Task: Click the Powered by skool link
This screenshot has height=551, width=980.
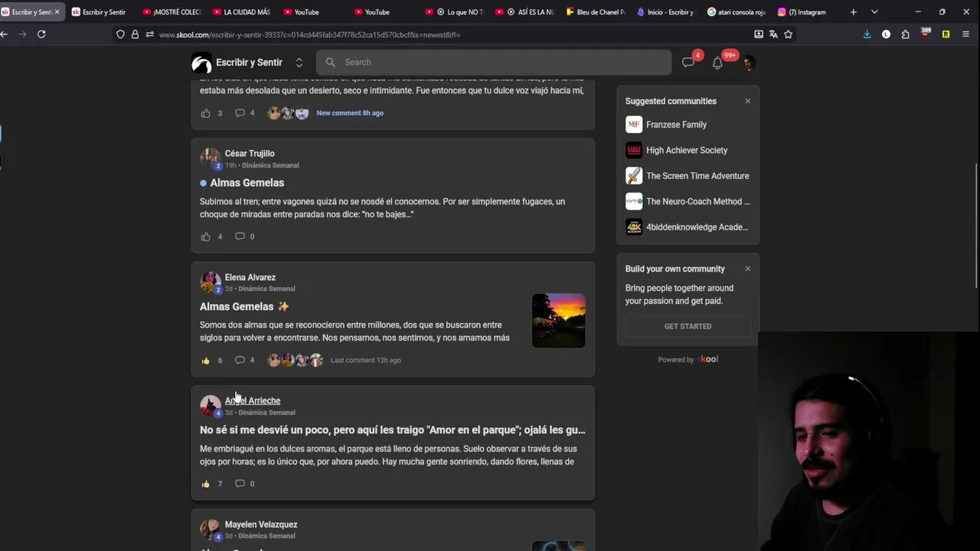Action: [688, 360]
